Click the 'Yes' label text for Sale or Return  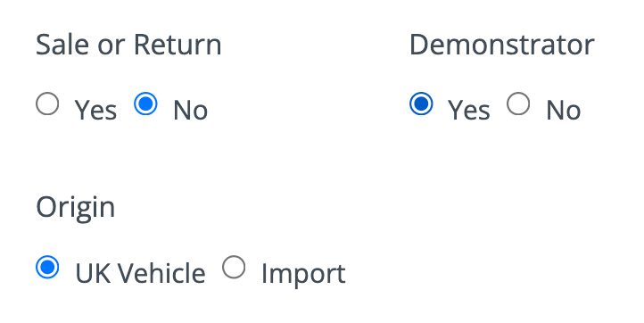point(95,111)
